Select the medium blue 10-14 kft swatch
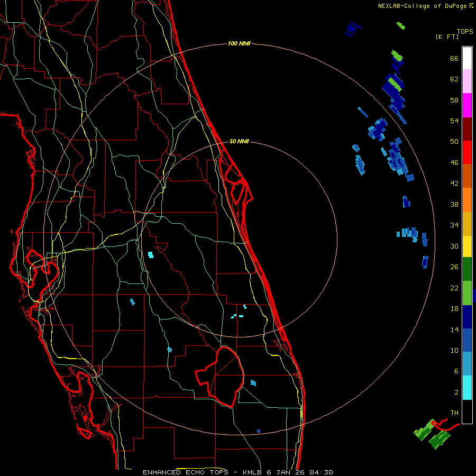 tap(467, 340)
